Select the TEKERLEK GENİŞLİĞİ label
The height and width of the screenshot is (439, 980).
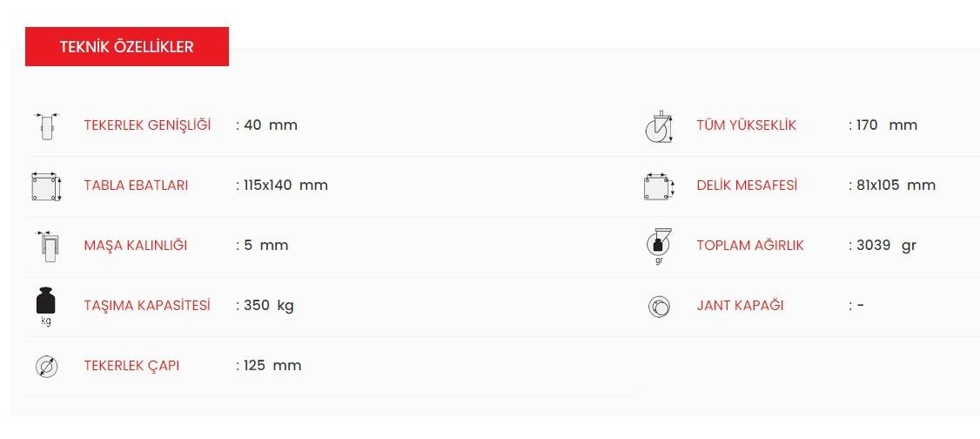pos(147,125)
